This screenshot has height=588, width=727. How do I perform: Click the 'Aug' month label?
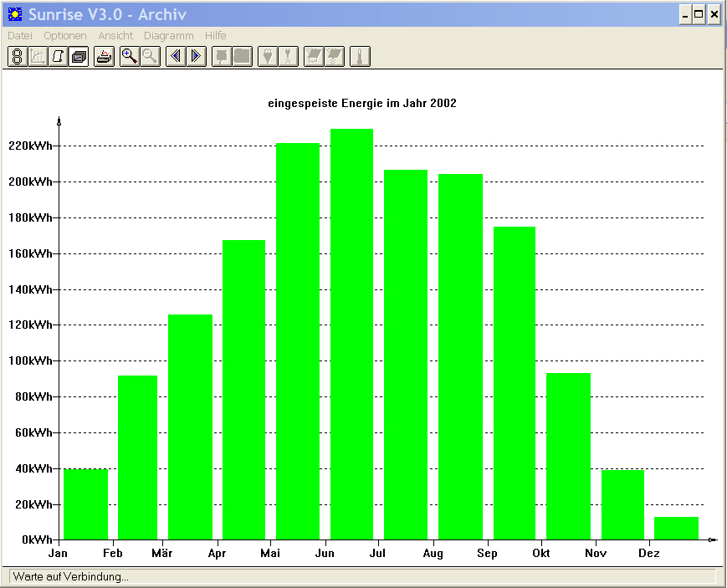click(433, 554)
